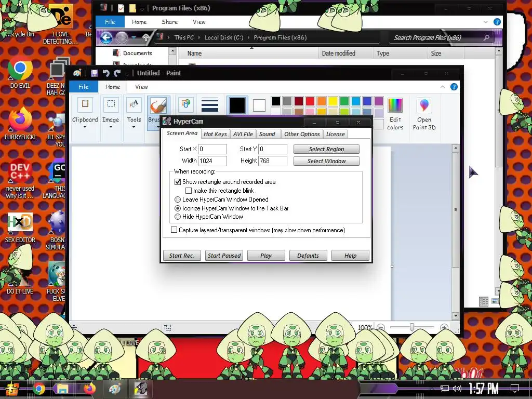Image resolution: width=532 pixels, height=399 pixels.
Task: Open Paint Help question mark icon
Action: (454, 87)
